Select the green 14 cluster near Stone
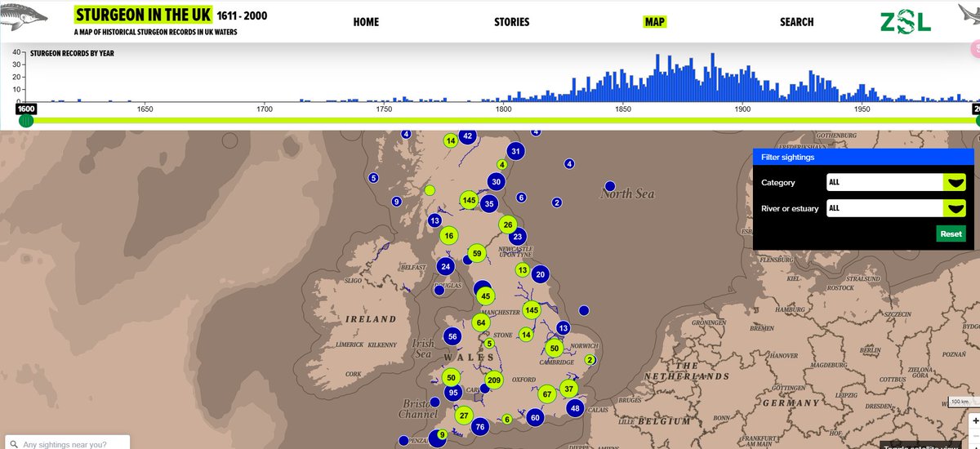 [526, 334]
